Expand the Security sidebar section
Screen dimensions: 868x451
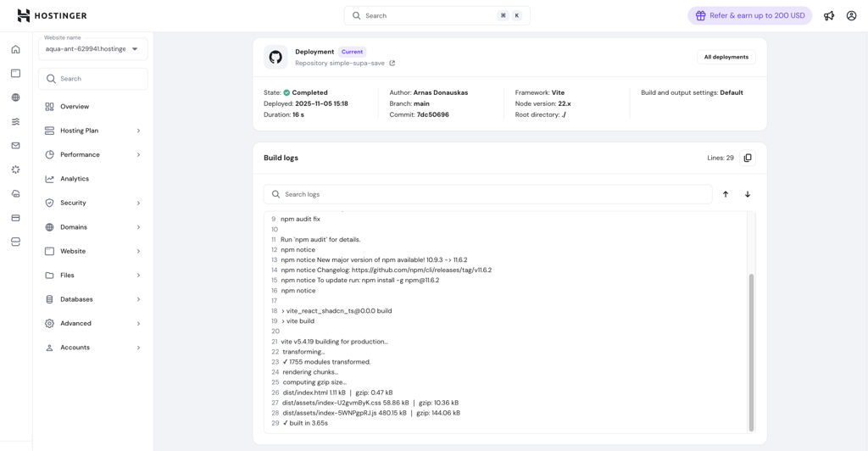(92, 203)
